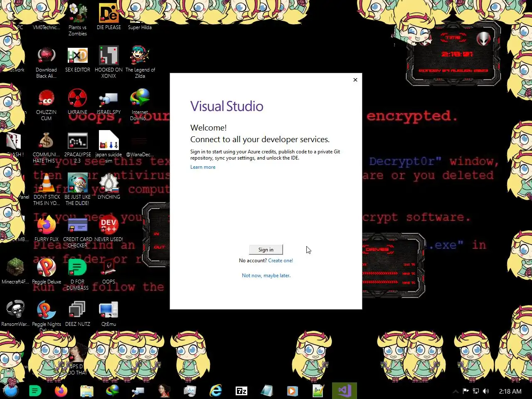Open the green chat app taskbar icon
The width and height of the screenshot is (532, 399).
(x=35, y=391)
